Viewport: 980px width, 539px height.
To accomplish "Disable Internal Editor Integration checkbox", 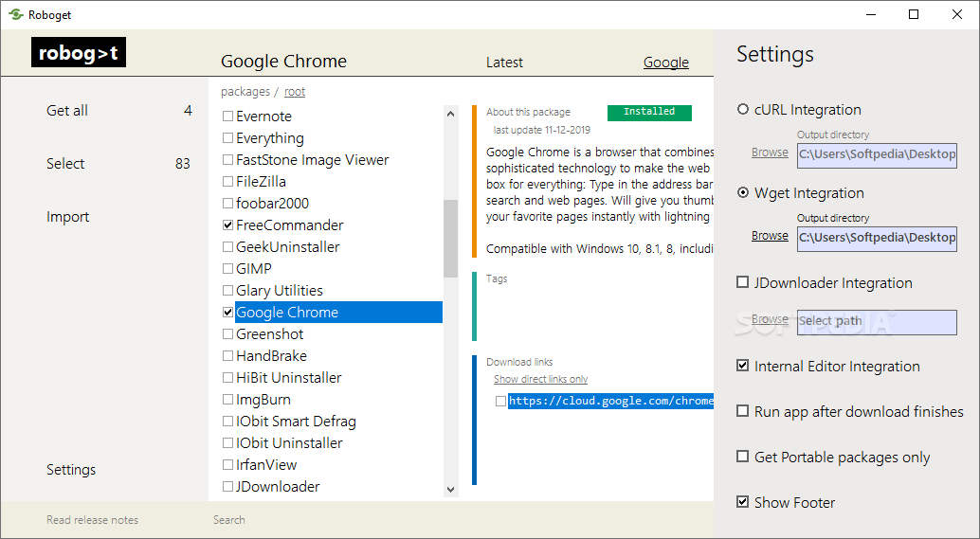I will (x=742, y=366).
